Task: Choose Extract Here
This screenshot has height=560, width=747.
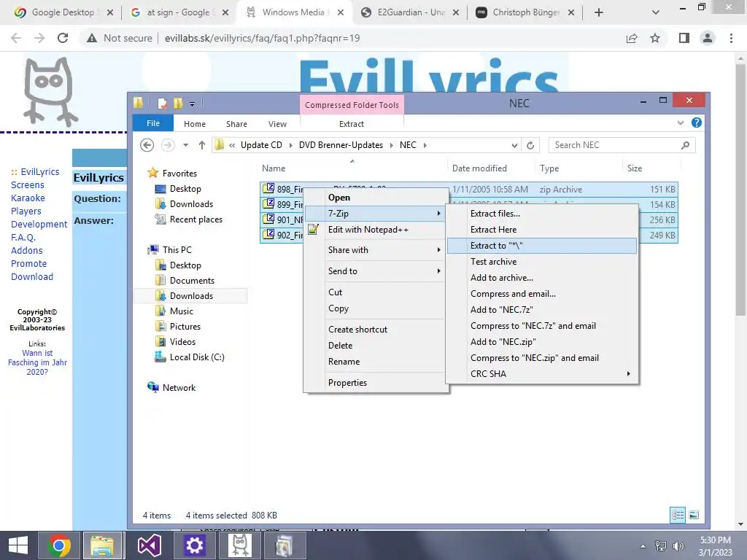Action: [542, 230]
